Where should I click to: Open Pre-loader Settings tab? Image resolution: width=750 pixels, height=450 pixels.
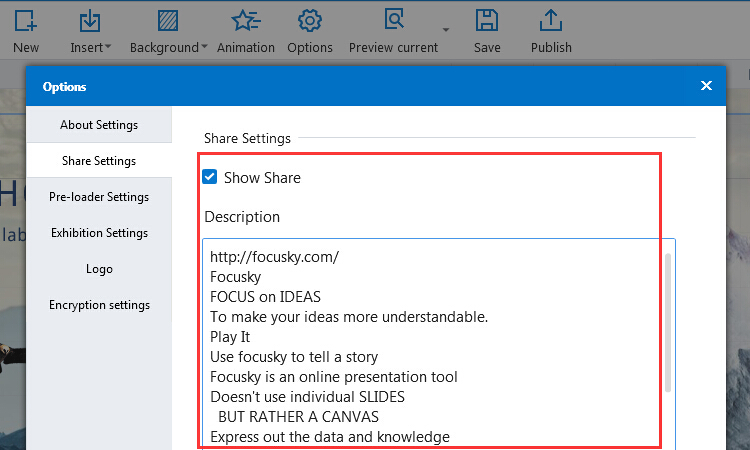[x=99, y=197]
